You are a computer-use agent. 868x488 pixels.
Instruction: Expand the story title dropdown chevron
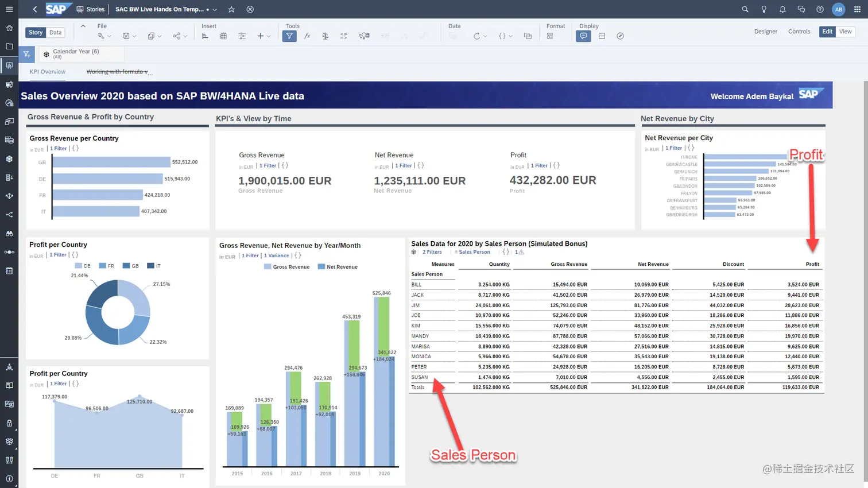(215, 9)
